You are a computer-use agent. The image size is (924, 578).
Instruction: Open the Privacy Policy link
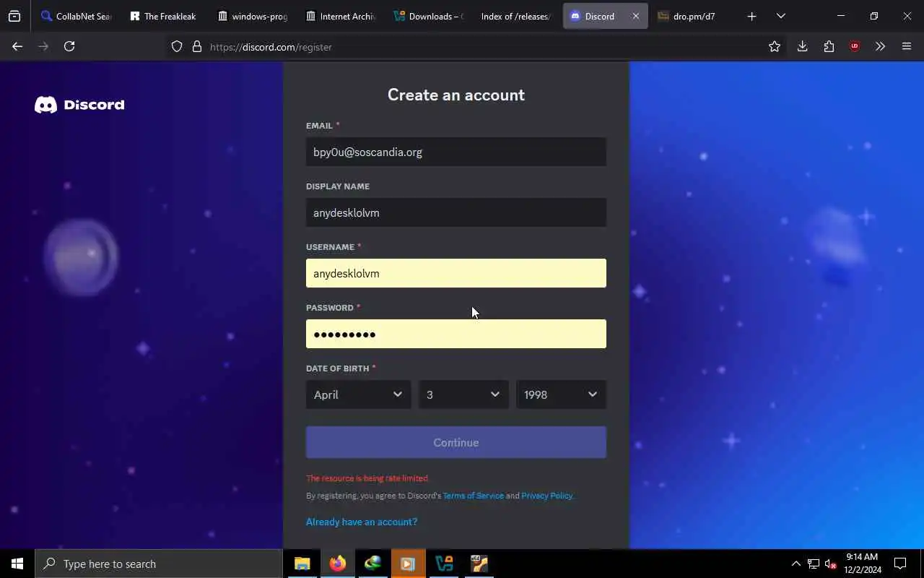[546, 496]
